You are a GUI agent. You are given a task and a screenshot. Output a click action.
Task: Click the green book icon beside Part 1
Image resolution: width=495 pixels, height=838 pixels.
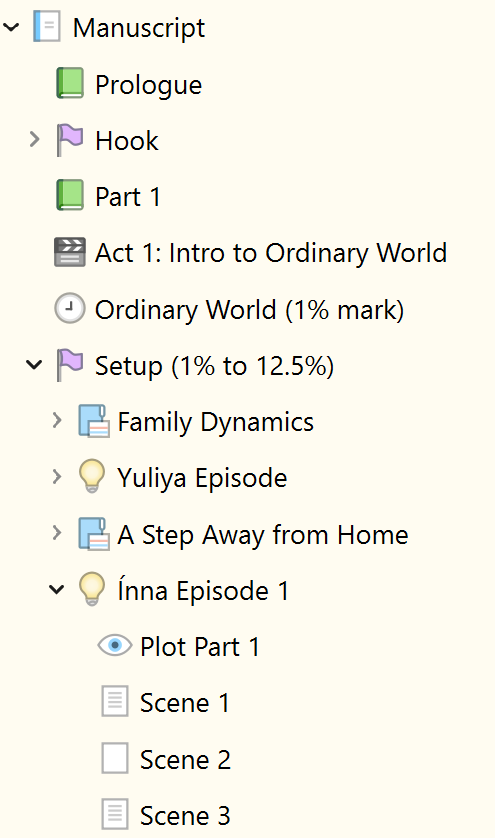coord(70,195)
